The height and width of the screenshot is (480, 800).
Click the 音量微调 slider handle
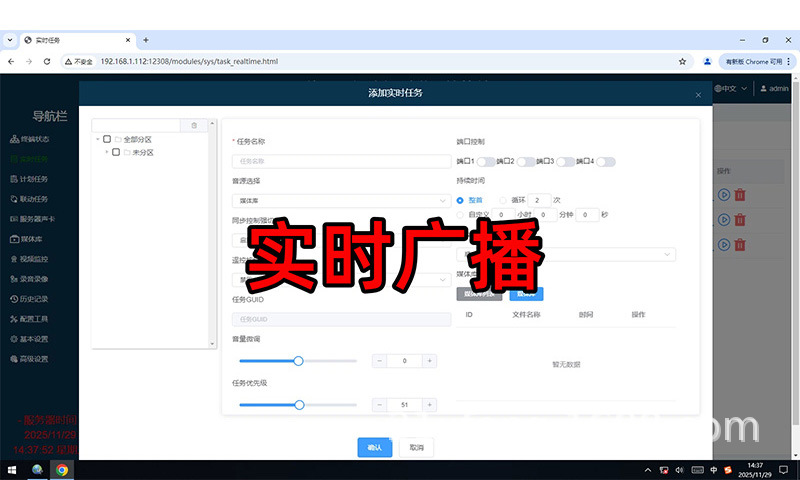point(298,361)
